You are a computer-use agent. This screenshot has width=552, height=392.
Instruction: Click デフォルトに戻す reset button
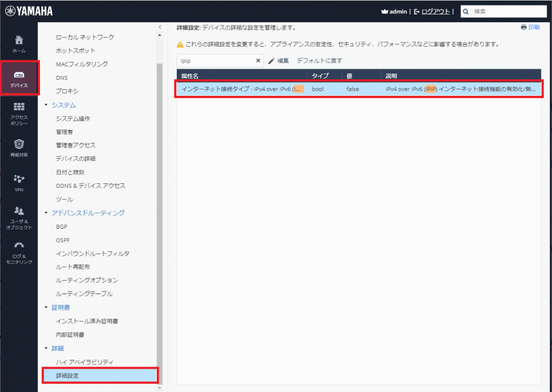[x=319, y=61]
